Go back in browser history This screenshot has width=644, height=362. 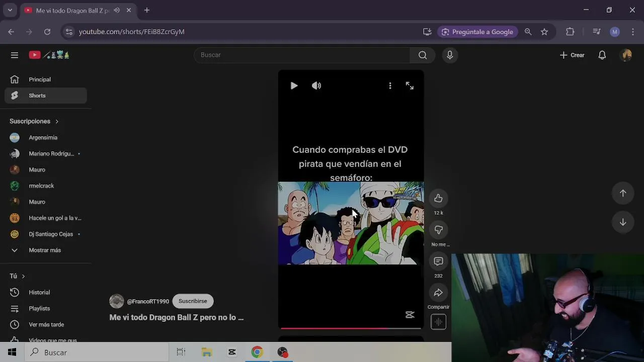point(11,32)
